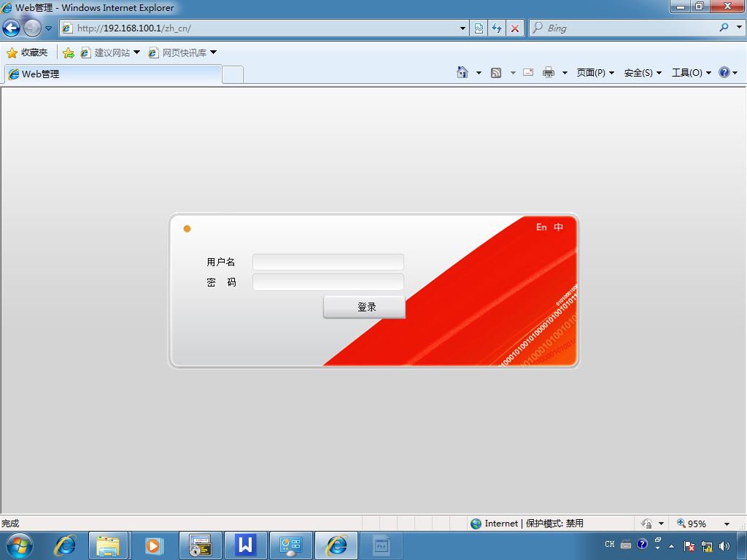The width and height of the screenshot is (747, 560).
Task: Click the blue Help question icon
Action: pos(724,72)
